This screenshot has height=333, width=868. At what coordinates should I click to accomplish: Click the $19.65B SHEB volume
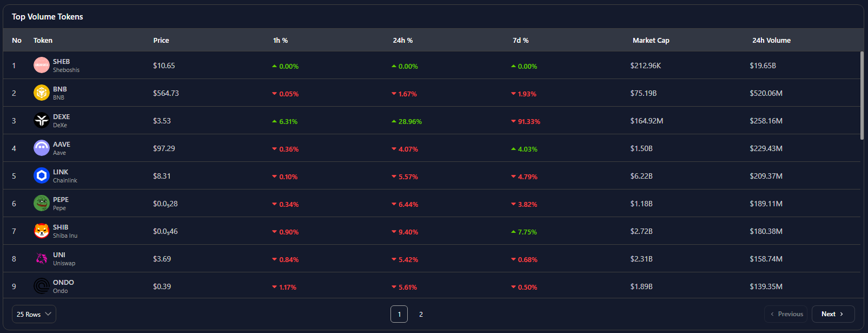pyautogui.click(x=763, y=66)
